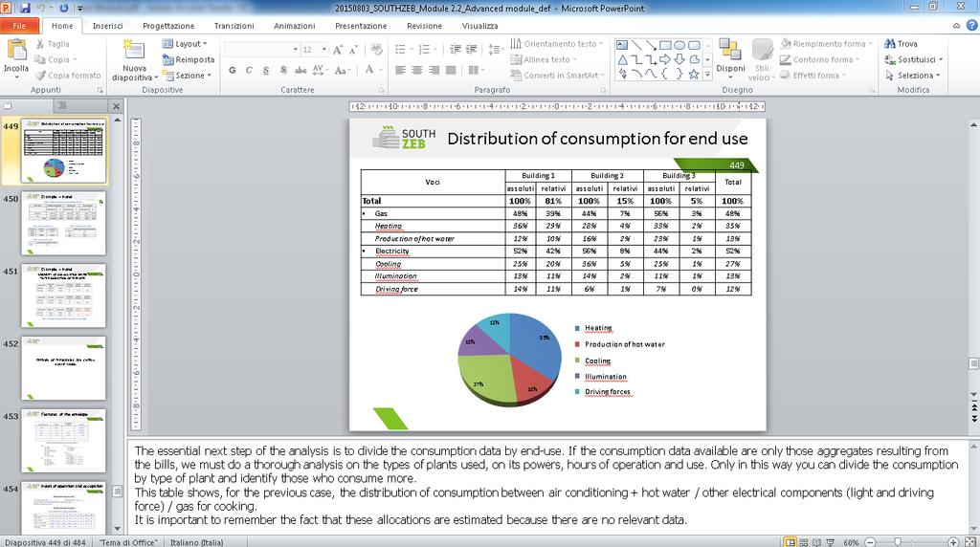The image size is (980, 547).
Task: Click the save icon in quick access toolbar
Action: coord(25,8)
